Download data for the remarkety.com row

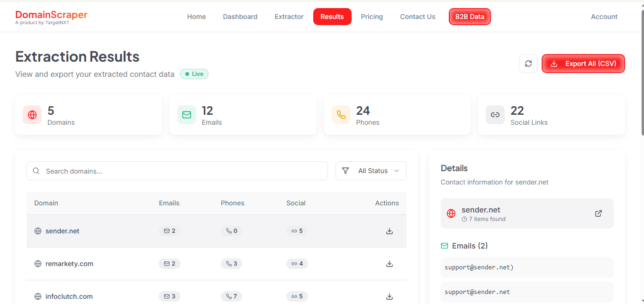pyautogui.click(x=389, y=263)
